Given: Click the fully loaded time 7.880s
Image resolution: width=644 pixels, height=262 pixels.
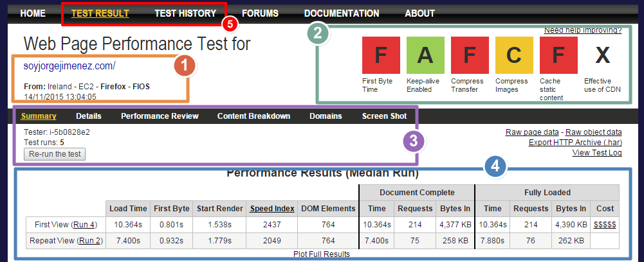Looking at the screenshot, I should [492, 241].
